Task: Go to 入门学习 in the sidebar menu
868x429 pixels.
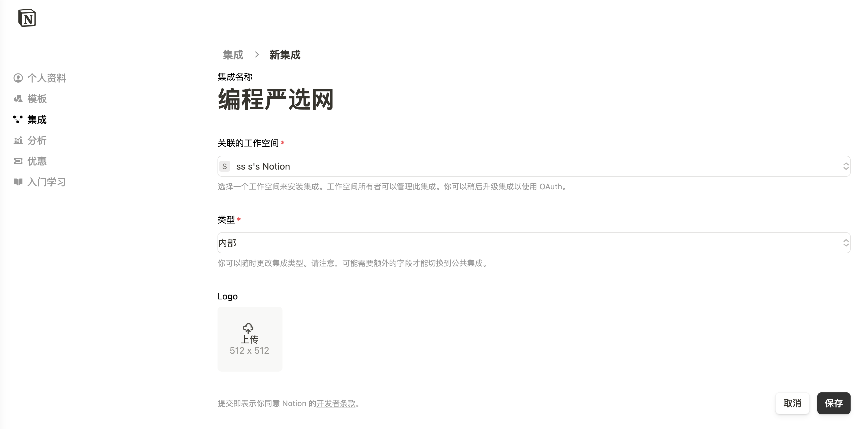Action: 47,182
